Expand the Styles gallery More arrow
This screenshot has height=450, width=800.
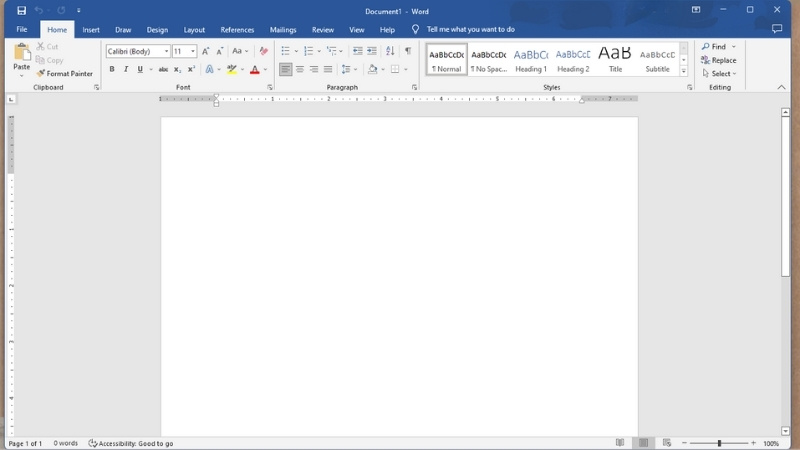tap(684, 72)
